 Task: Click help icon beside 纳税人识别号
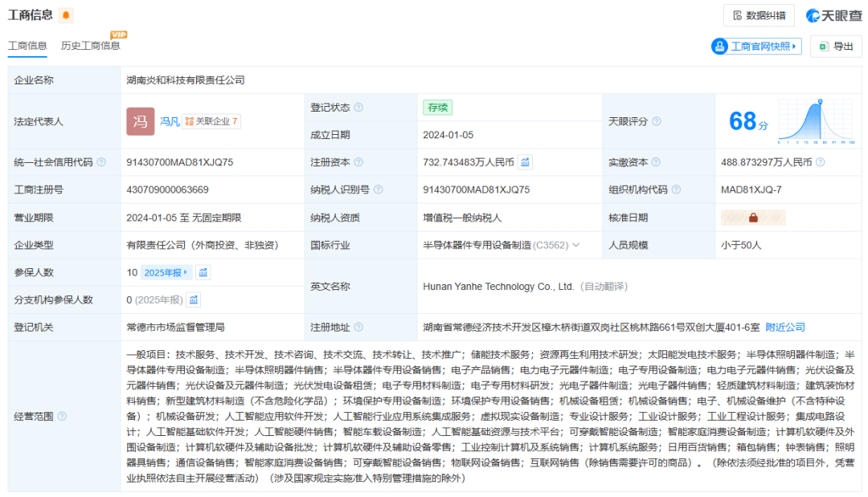tap(378, 189)
